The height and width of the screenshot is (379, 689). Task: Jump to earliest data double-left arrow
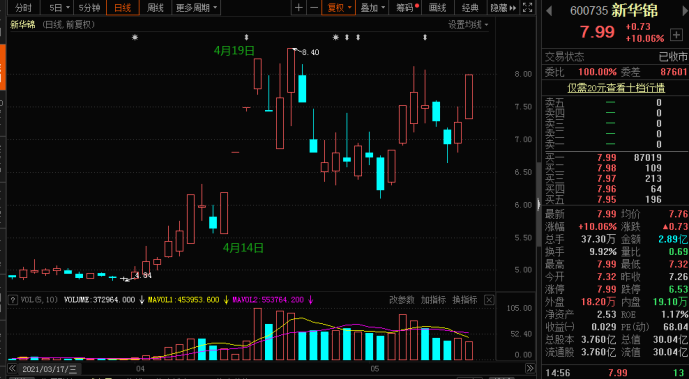click(x=12, y=368)
